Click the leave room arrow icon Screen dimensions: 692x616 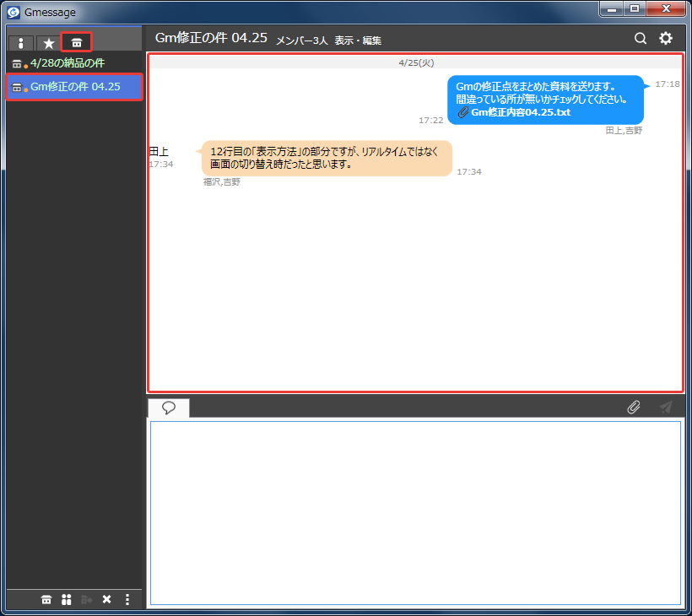86,599
